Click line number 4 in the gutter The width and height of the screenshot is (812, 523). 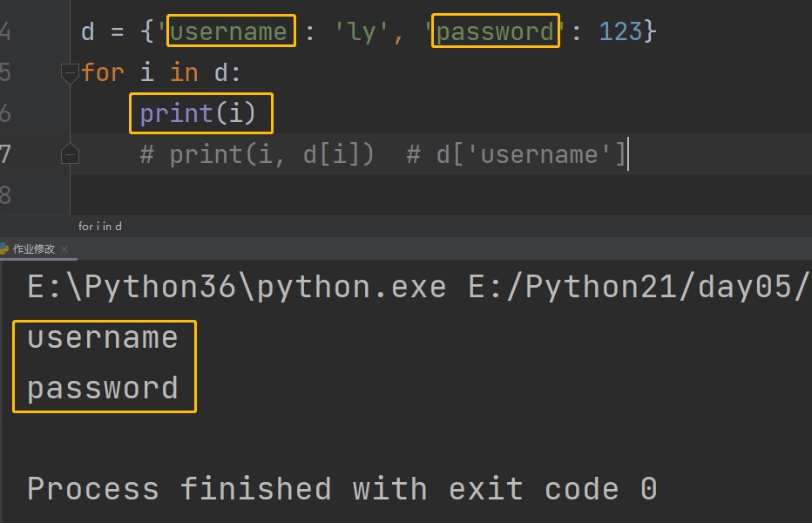point(5,31)
